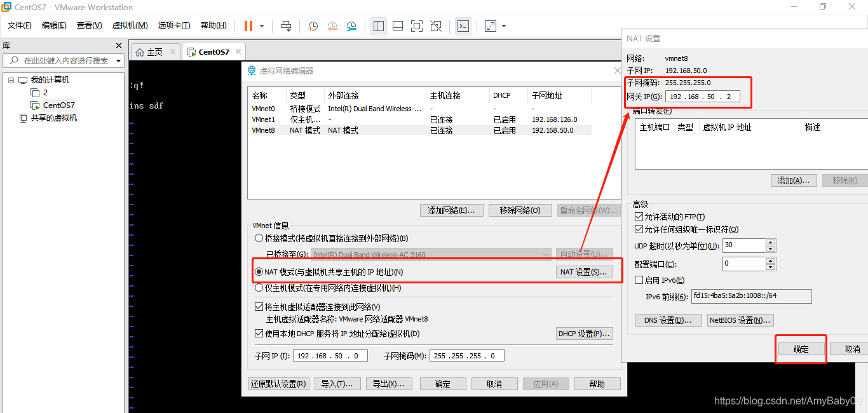Click 取消 in the virtual network editor
This screenshot has width=868, height=413.
coord(494,384)
